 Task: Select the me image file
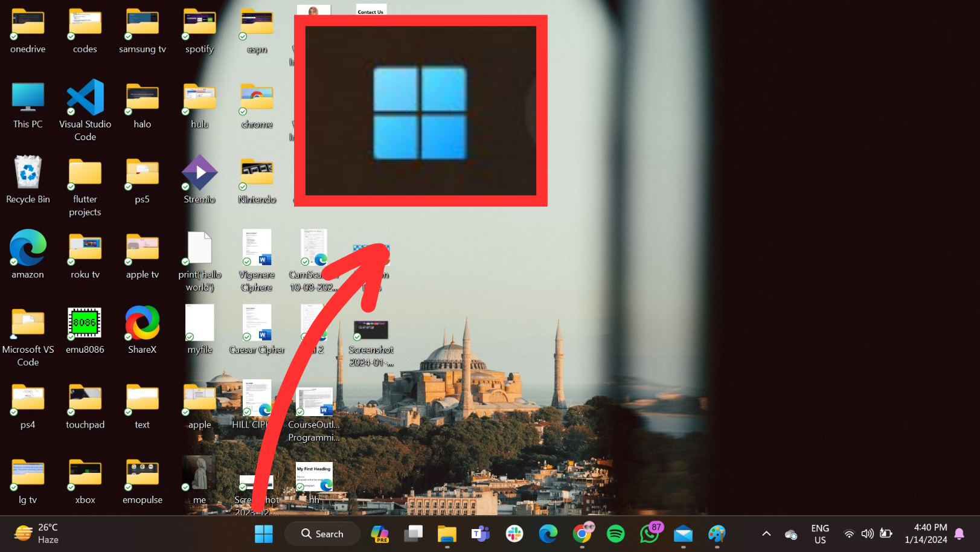pyautogui.click(x=199, y=481)
